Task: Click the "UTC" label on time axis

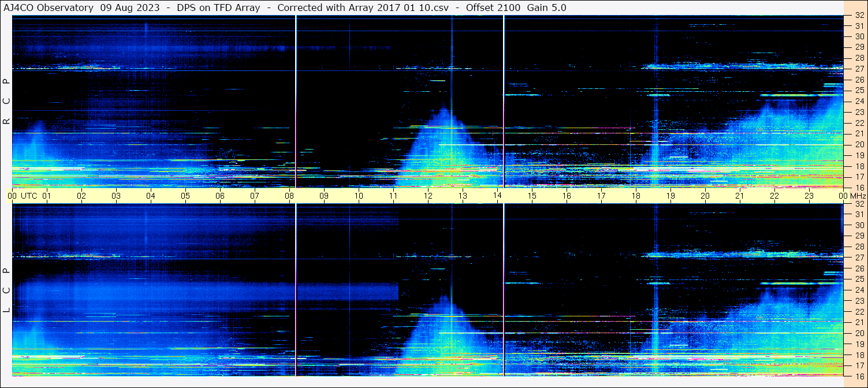Action: point(29,196)
